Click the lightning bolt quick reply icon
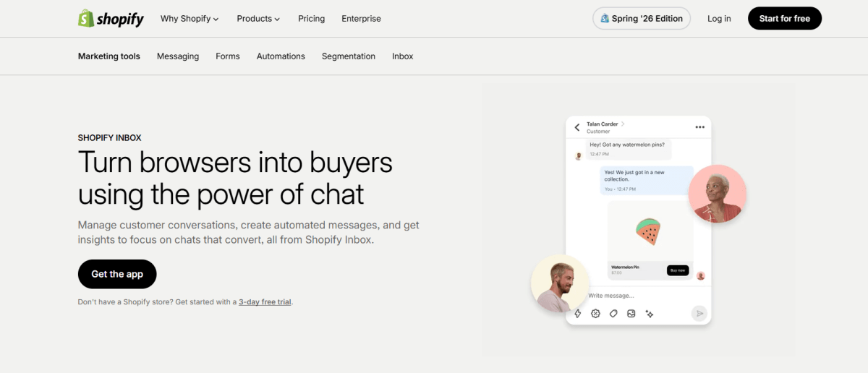The width and height of the screenshot is (868, 373). (x=577, y=313)
